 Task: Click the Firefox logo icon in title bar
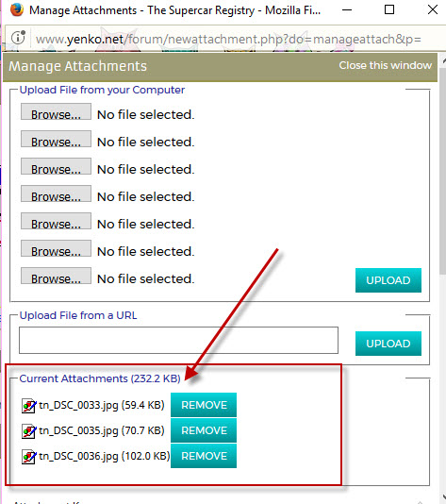point(17,9)
